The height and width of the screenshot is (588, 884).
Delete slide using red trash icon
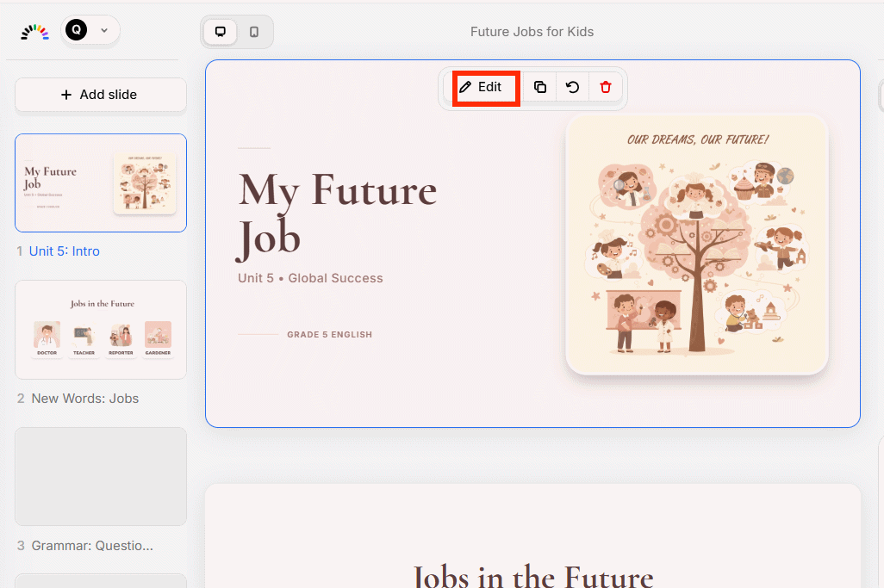point(606,87)
